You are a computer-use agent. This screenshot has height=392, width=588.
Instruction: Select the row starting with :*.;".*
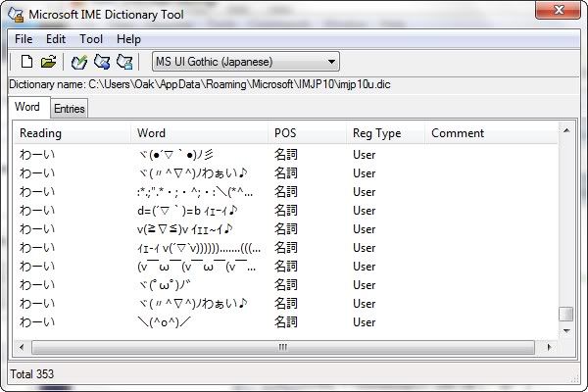tap(286, 192)
